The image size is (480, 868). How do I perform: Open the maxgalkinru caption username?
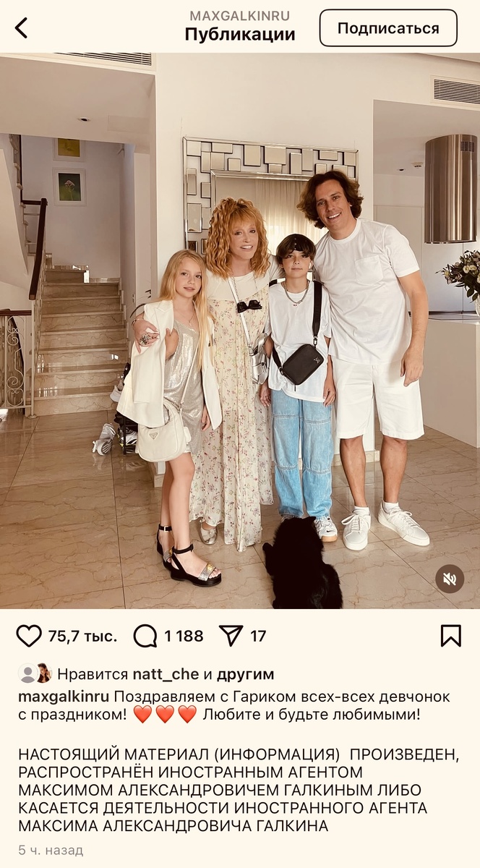point(64,697)
